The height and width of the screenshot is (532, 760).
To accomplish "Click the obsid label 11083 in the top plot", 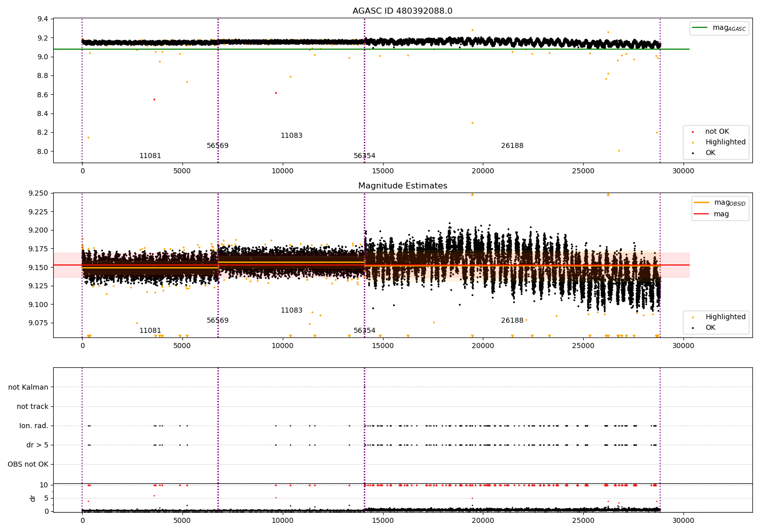I will (291, 136).
